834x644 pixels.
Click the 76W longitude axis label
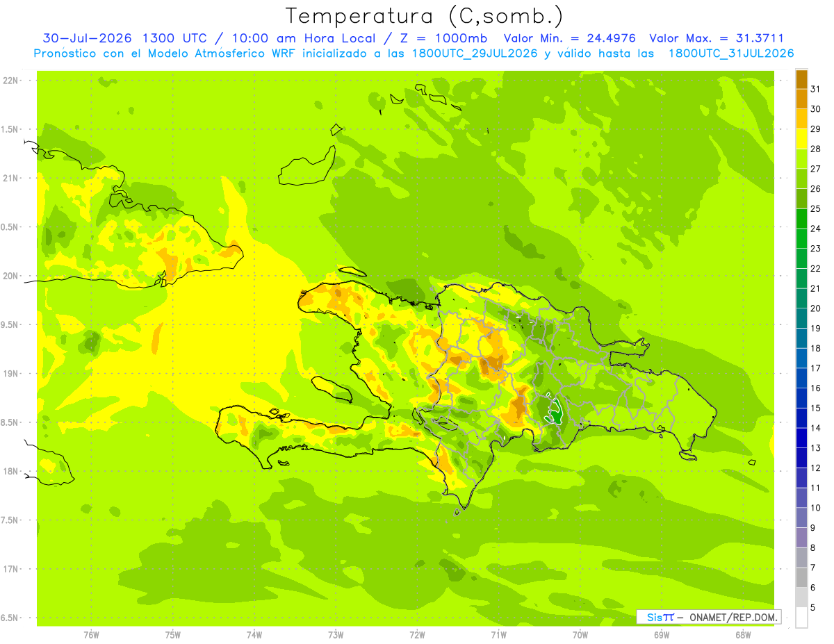pos(91,635)
